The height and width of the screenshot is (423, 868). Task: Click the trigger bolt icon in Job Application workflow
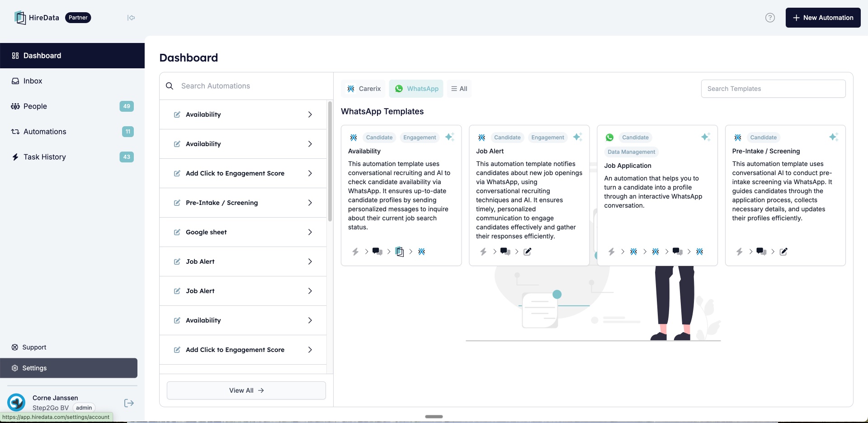(x=611, y=252)
